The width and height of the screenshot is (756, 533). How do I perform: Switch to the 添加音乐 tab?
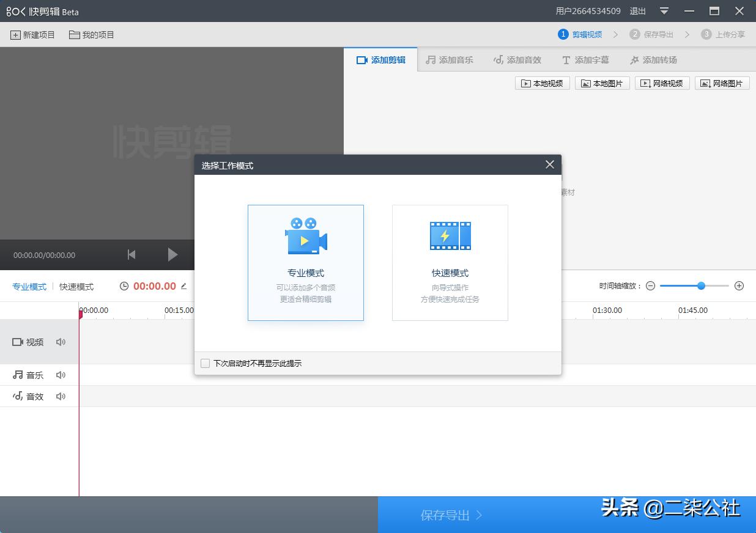tap(450, 60)
